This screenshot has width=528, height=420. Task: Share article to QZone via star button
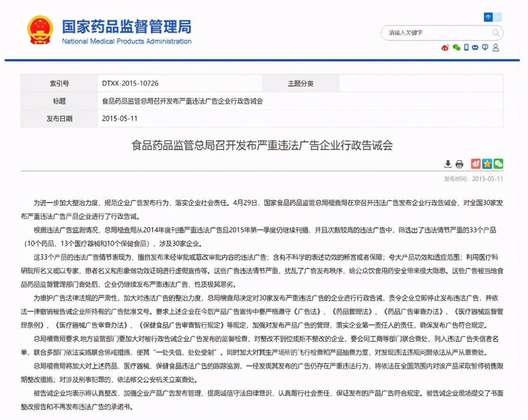[x=487, y=164]
